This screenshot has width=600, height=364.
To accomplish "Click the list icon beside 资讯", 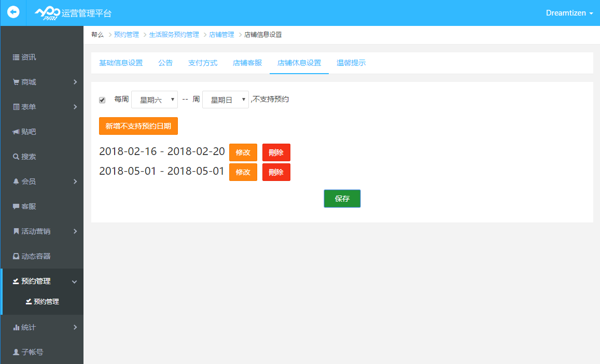I will (x=16, y=57).
